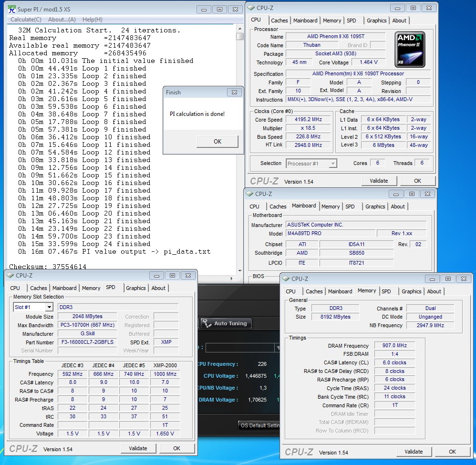The height and width of the screenshot is (465, 476).
Task: Click the XMP-2000 column header
Action: pyautogui.click(x=165, y=365)
